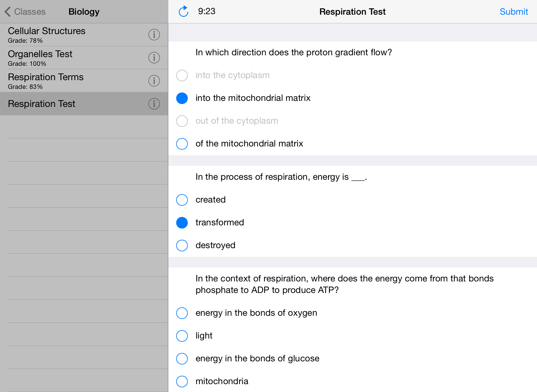Choose 'created' as the energy answer
Image resolution: width=537 pixels, height=392 pixels.
coord(182,200)
